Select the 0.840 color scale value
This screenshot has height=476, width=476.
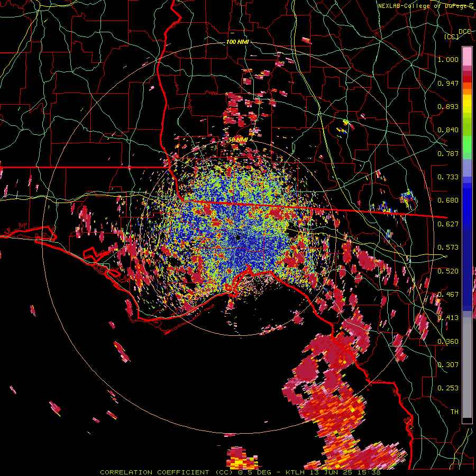[448, 130]
